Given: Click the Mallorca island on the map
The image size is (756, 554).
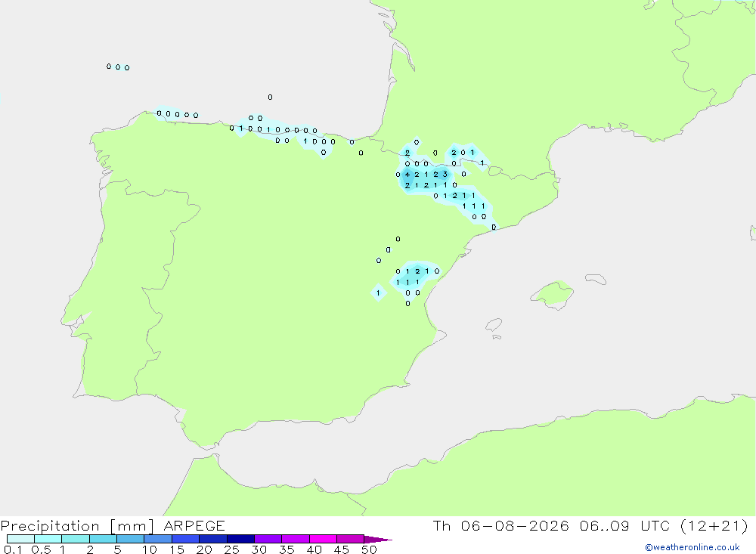Looking at the screenshot, I should pos(553,294).
